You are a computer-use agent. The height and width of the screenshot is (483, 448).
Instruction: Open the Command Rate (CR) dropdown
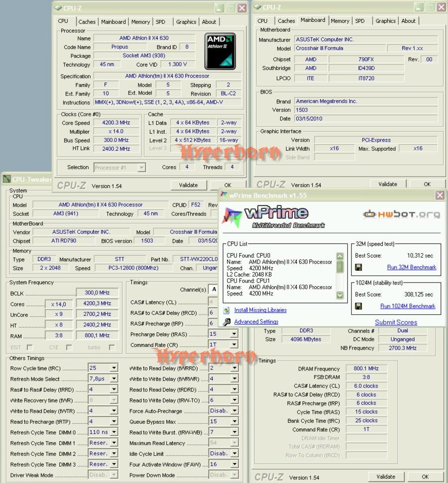[x=234, y=345]
